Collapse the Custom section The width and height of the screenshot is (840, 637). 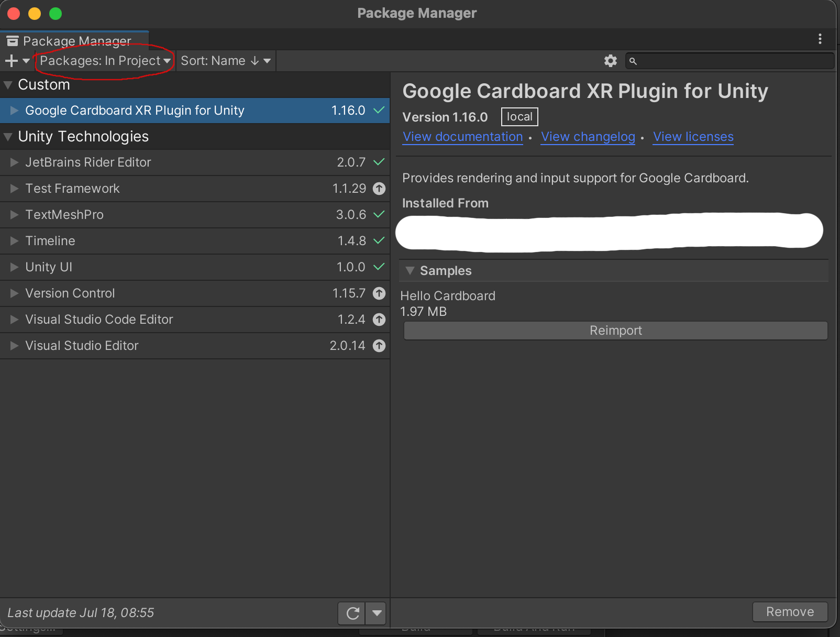coord(7,84)
